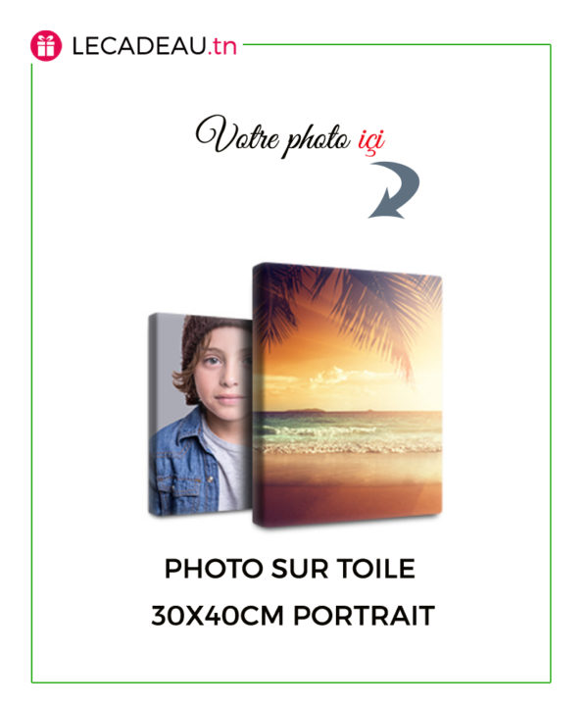Select the boy portrait canvas thumbnail

(x=200, y=414)
